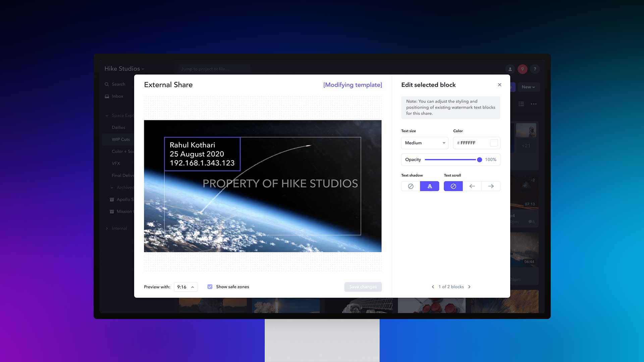Image resolution: width=644 pixels, height=362 pixels.
Task: Go to next block with the right chevron
Action: click(x=469, y=287)
